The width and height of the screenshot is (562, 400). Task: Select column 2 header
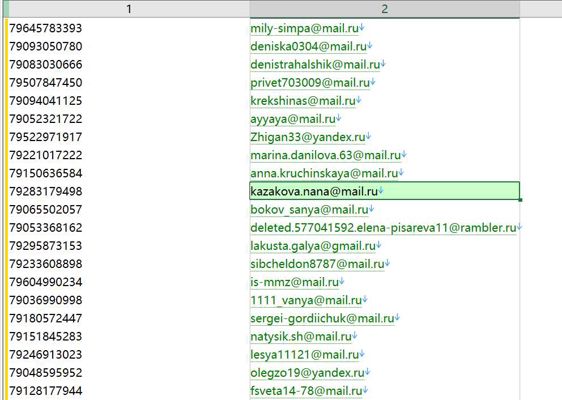coord(385,9)
